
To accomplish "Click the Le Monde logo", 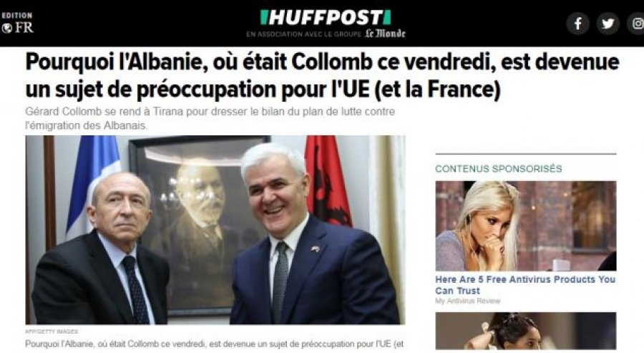I will pyautogui.click(x=385, y=34).
